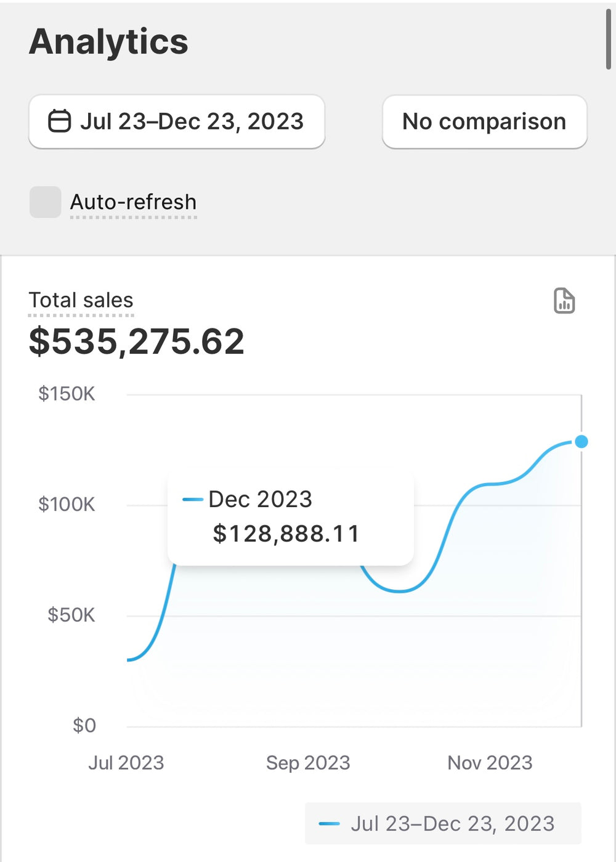This screenshot has height=862, width=616.
Task: Click the legend's blue line swatch
Action: pyautogui.click(x=330, y=824)
